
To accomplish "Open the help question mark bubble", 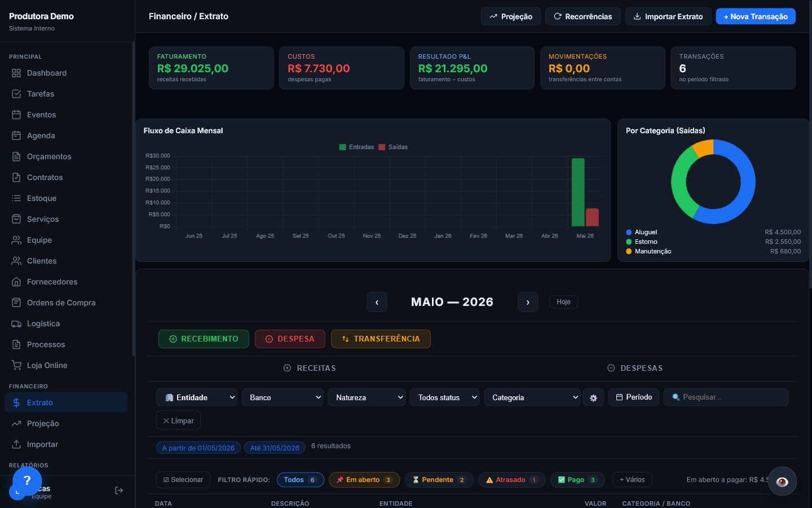I will (27, 481).
